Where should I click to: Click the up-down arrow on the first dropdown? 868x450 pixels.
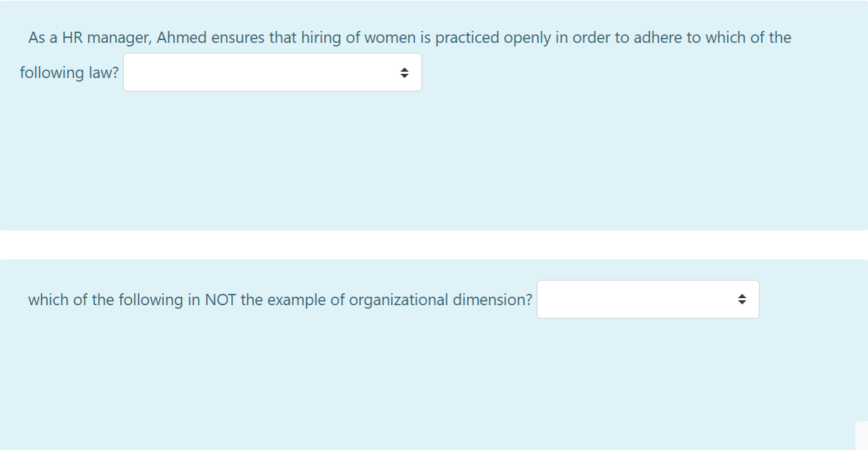click(404, 72)
